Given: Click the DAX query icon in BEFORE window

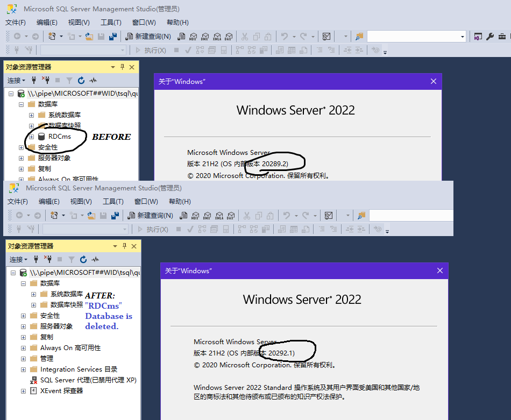Looking at the screenshot, I should [229, 37].
